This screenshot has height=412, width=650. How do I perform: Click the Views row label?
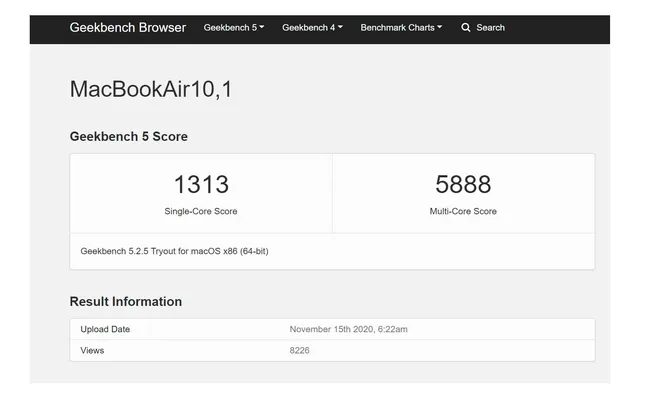click(x=92, y=350)
